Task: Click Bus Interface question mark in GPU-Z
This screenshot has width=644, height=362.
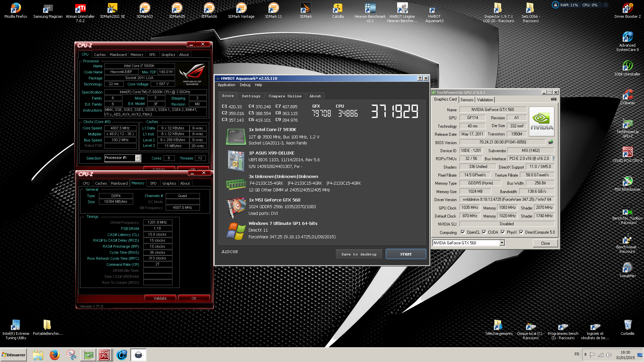Action: tap(553, 159)
